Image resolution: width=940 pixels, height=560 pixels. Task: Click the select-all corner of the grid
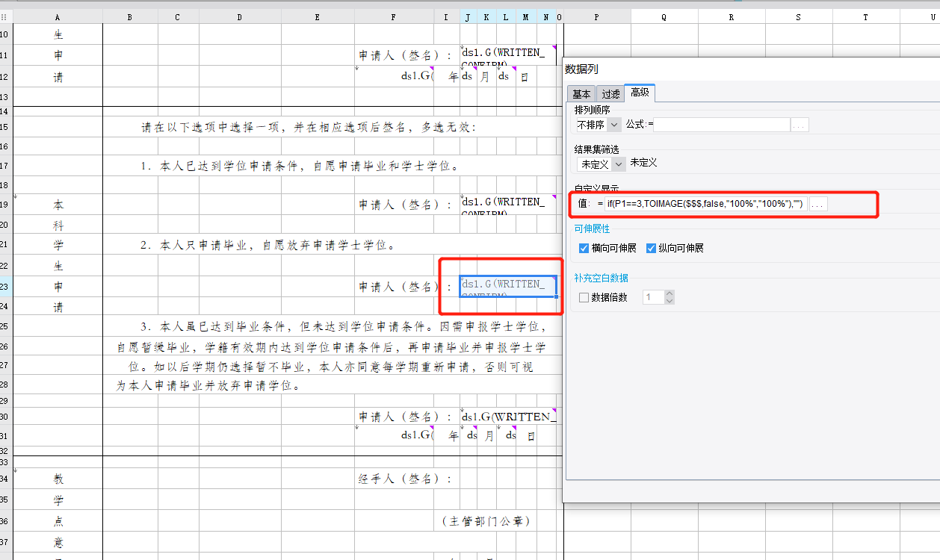pos(7,16)
